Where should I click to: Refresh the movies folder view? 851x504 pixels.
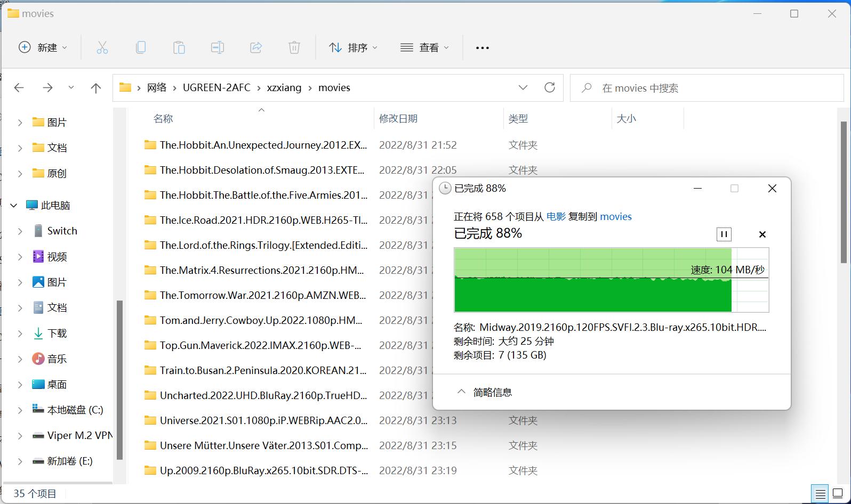click(x=550, y=87)
